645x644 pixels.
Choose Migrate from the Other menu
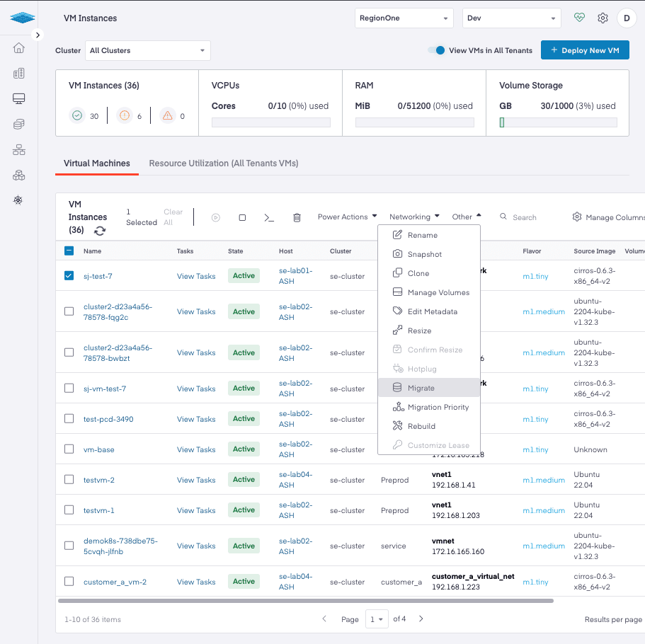pos(421,388)
